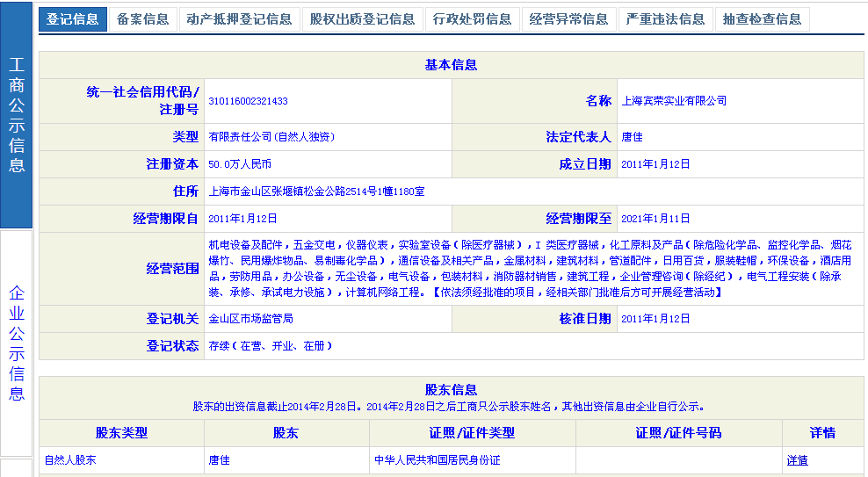Open the 严重违法信息 tab
868x477 pixels.
pos(665,19)
